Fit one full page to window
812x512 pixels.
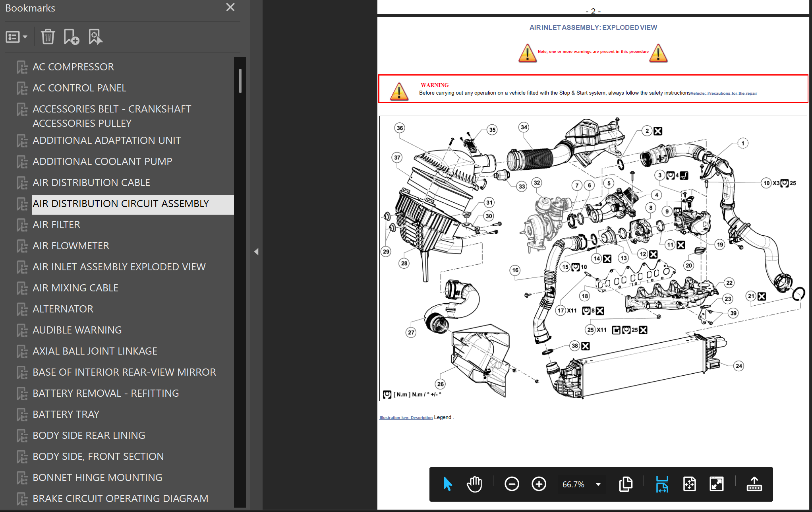pos(689,484)
